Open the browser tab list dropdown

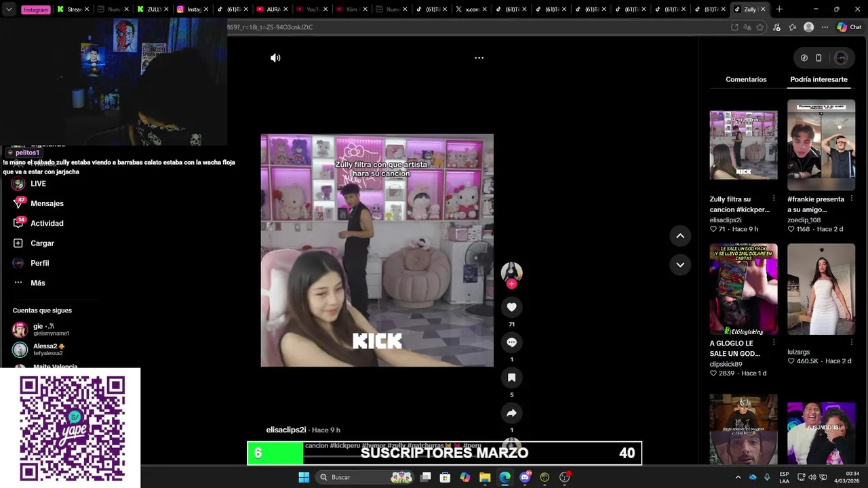[9, 9]
